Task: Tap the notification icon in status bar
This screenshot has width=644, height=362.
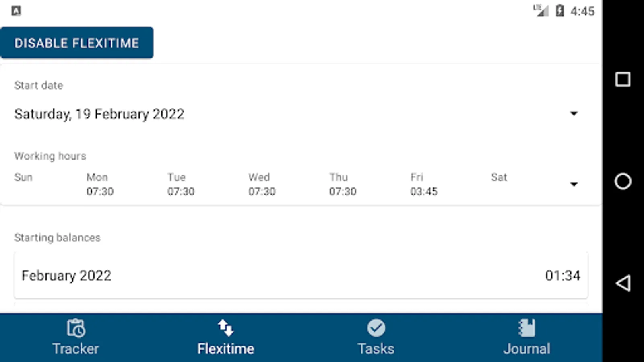Action: click(16, 11)
